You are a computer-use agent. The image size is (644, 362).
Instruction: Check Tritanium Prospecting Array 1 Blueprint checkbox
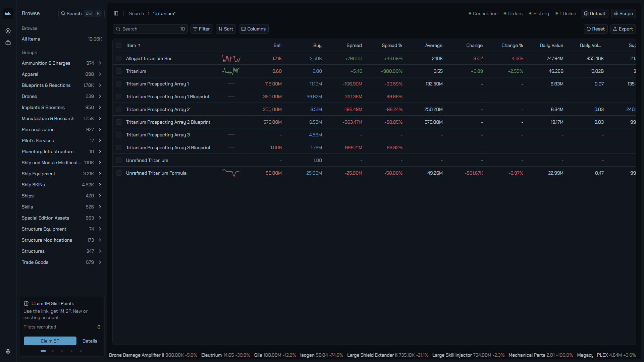(119, 97)
